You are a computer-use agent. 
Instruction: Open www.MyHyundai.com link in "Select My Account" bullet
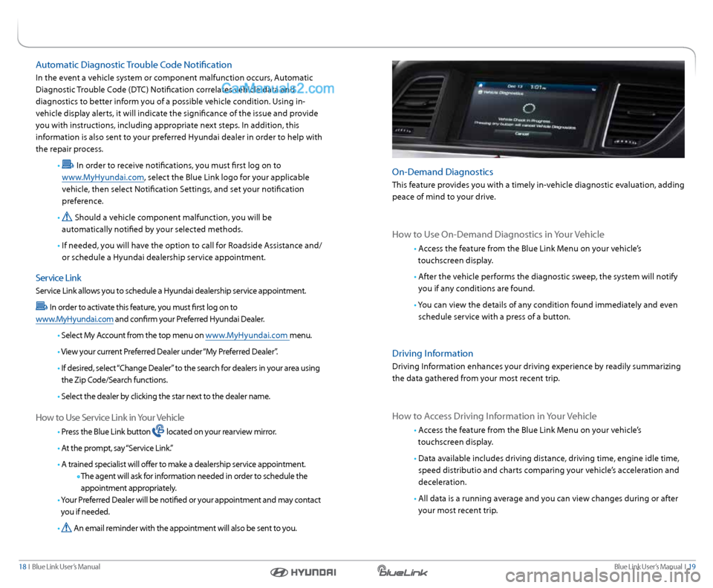coord(247,336)
